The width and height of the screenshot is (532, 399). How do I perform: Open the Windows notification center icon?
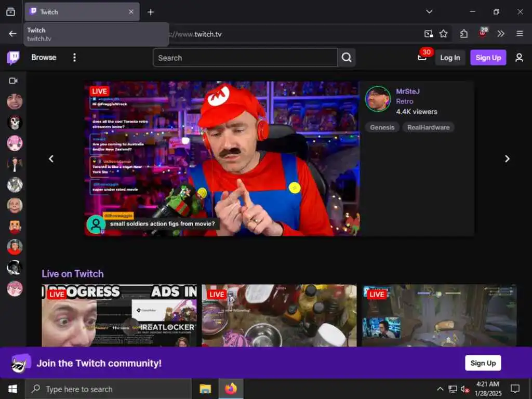click(x=515, y=389)
